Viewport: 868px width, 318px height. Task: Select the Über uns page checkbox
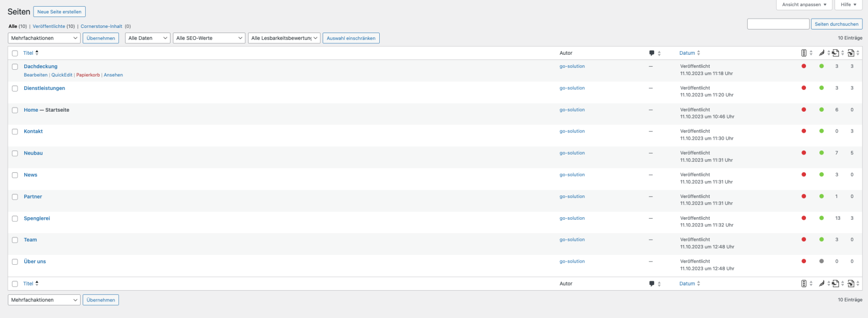(x=15, y=262)
